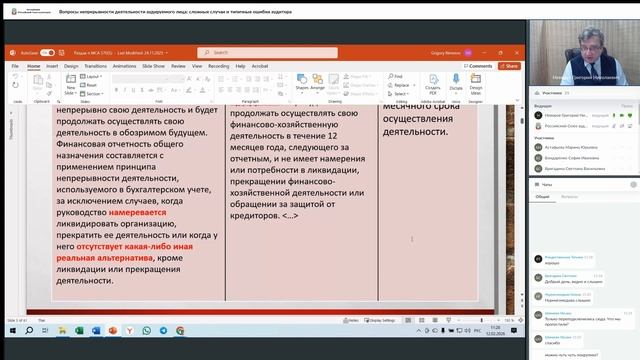Click the Save icon beside AutoSave
This screenshot has width=640, height=360.
coord(62,53)
